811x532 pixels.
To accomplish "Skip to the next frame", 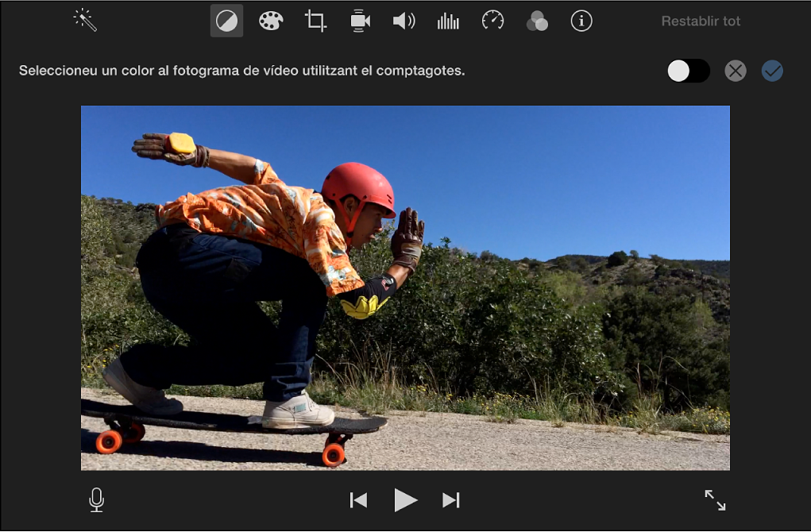I will click(x=451, y=500).
